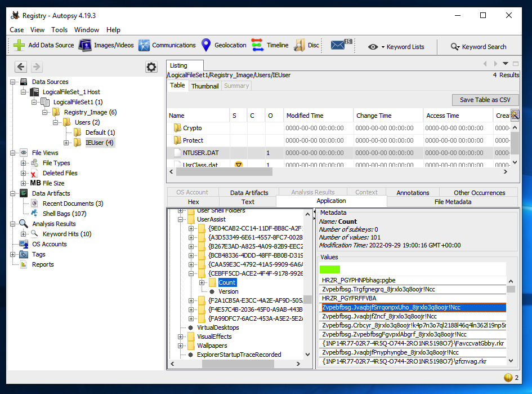The image size is (532, 394).
Task: Expand the IEUser folder node
Action: pos(67,143)
